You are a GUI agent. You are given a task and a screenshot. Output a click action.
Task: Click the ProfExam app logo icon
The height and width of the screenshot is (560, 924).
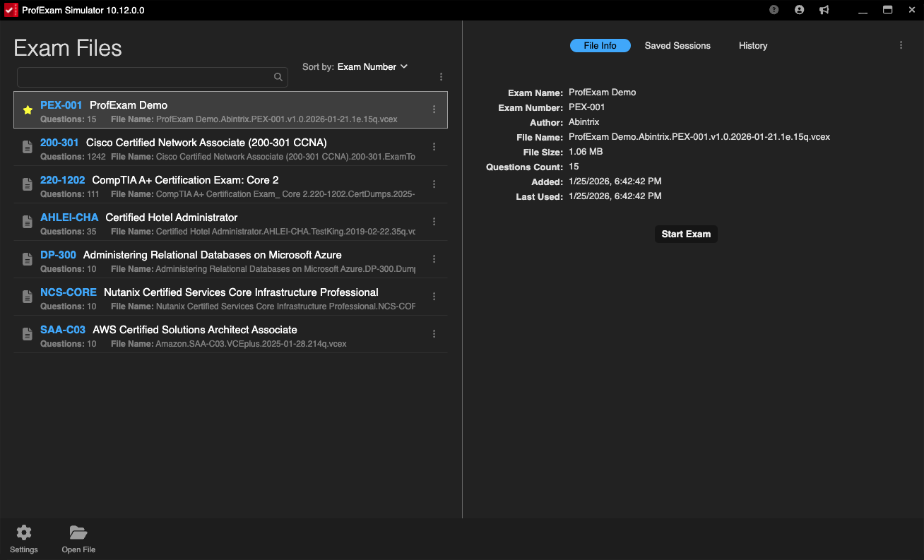11,10
